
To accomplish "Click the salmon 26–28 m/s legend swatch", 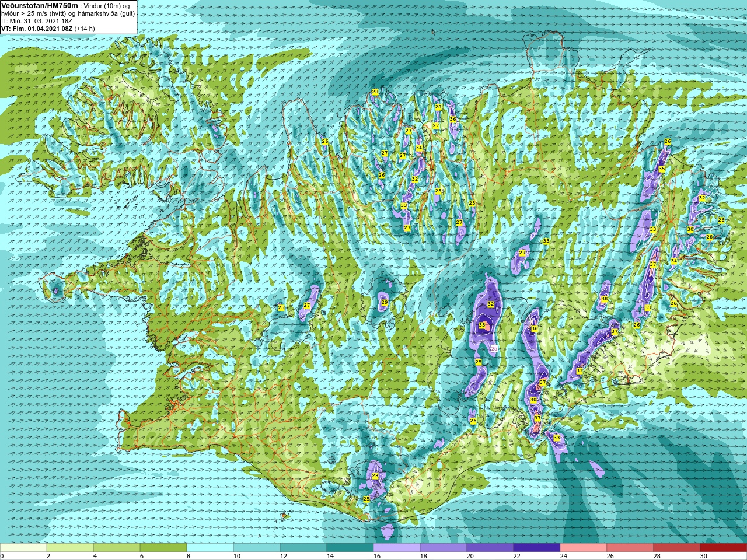I will 630,548.
